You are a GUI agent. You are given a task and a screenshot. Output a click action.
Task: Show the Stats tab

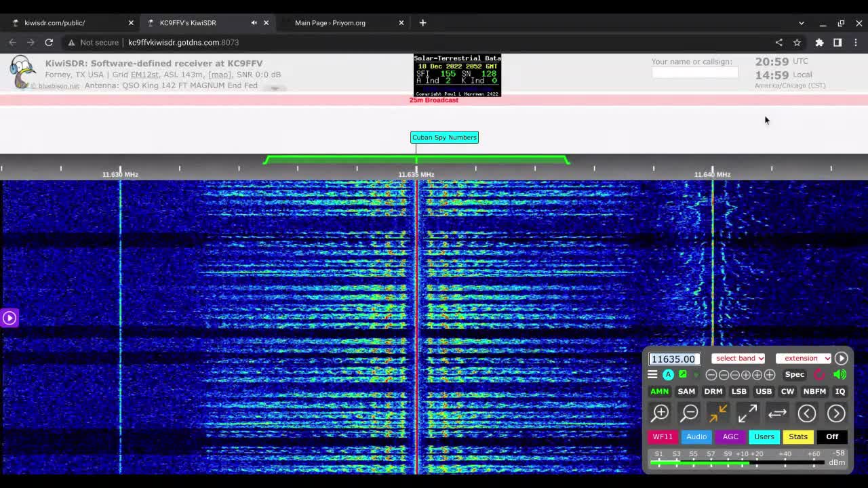(798, 436)
